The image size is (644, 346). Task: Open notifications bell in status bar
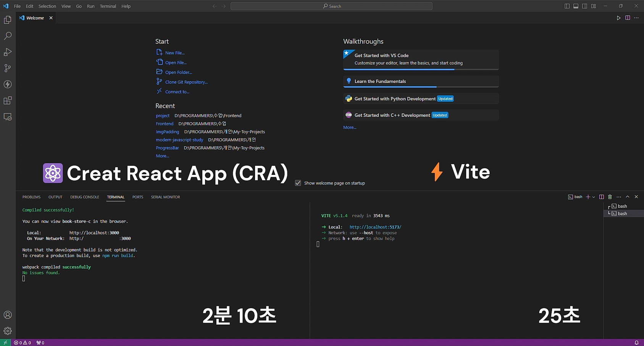[636, 343]
